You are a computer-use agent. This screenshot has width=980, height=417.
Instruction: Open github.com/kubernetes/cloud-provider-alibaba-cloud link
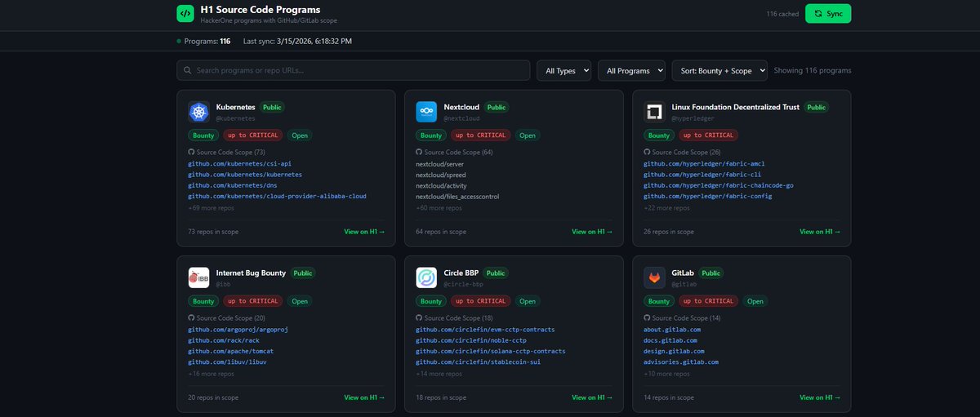[277, 196]
